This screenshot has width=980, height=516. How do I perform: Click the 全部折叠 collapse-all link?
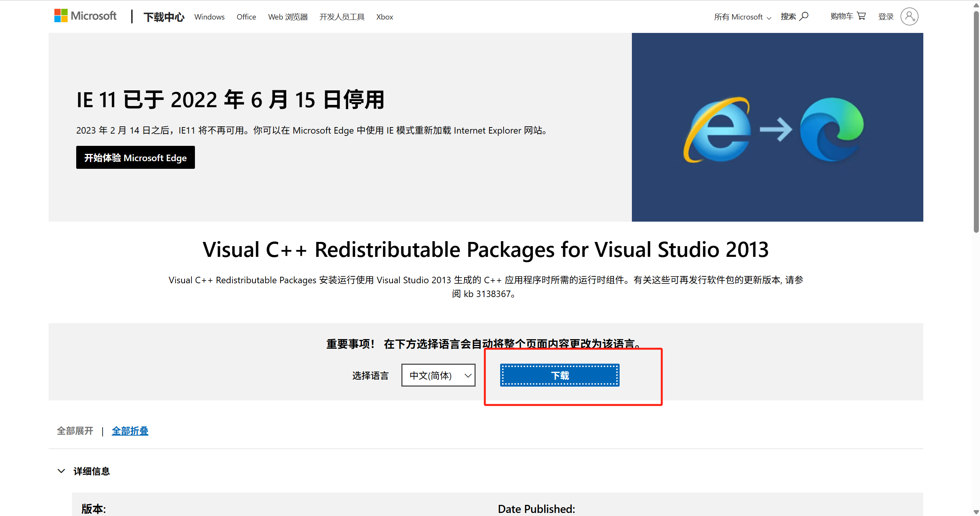[x=130, y=431]
